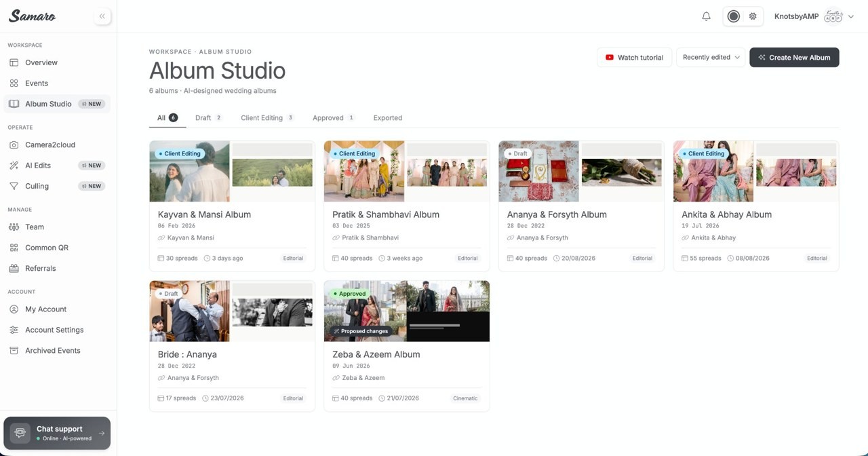
Task: Click the 09 Jun 2026 date text
Action: (351, 366)
